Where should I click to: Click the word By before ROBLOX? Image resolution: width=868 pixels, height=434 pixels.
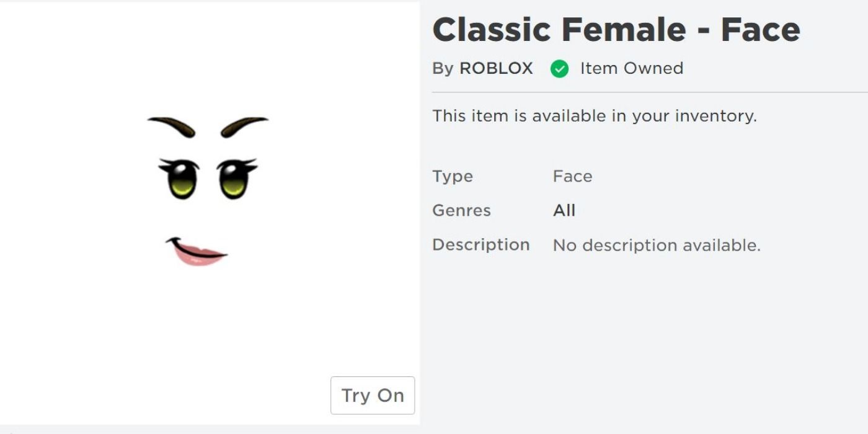(x=443, y=68)
